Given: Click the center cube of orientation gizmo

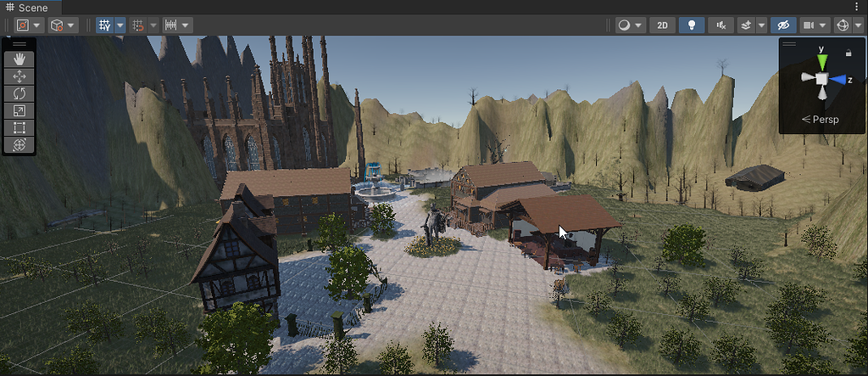Looking at the screenshot, I should click(x=822, y=79).
